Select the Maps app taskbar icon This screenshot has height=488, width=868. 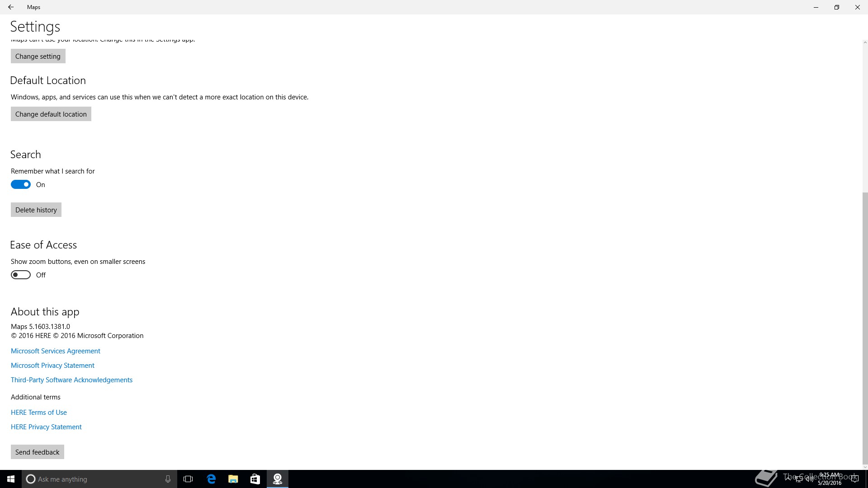pyautogui.click(x=278, y=479)
